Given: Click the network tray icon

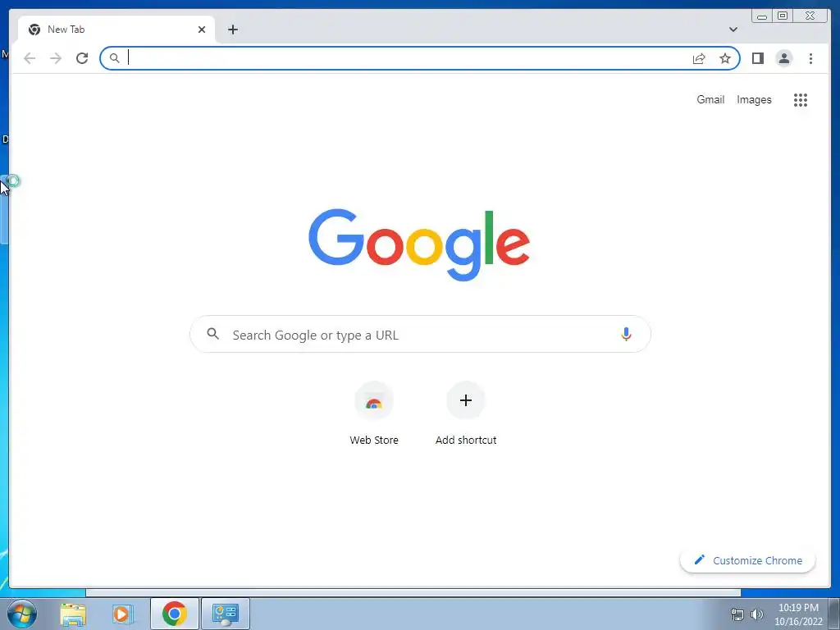Looking at the screenshot, I should click(737, 614).
